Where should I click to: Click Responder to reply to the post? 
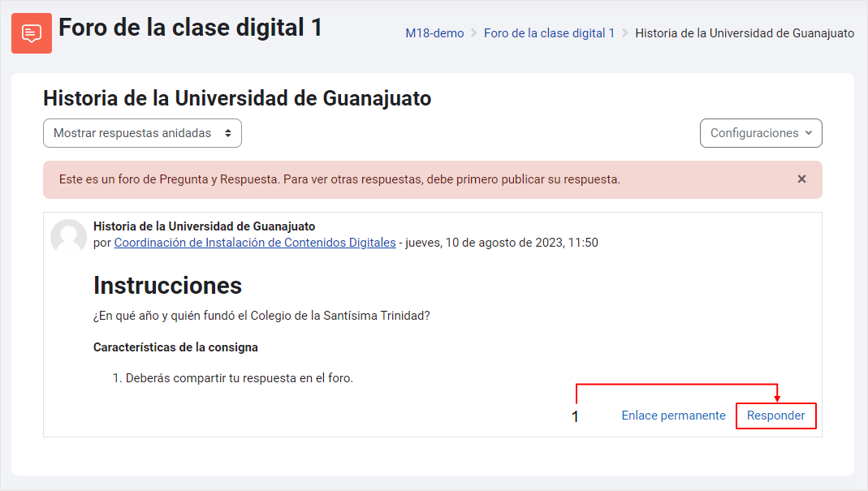coord(775,416)
